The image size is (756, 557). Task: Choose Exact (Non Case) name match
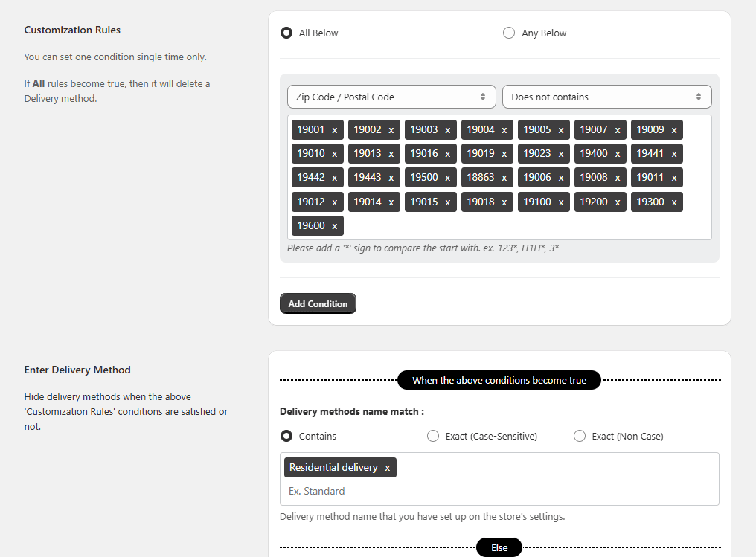coord(580,437)
